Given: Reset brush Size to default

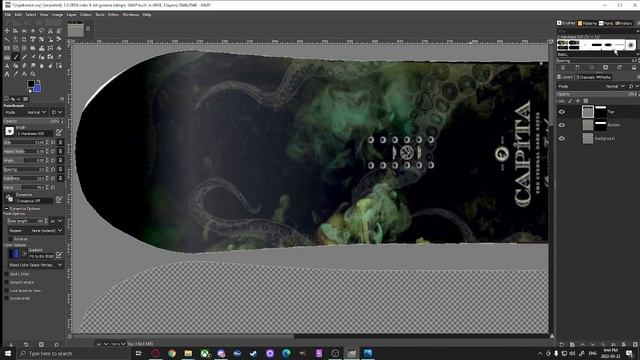Looking at the screenshot, I should (53, 142).
